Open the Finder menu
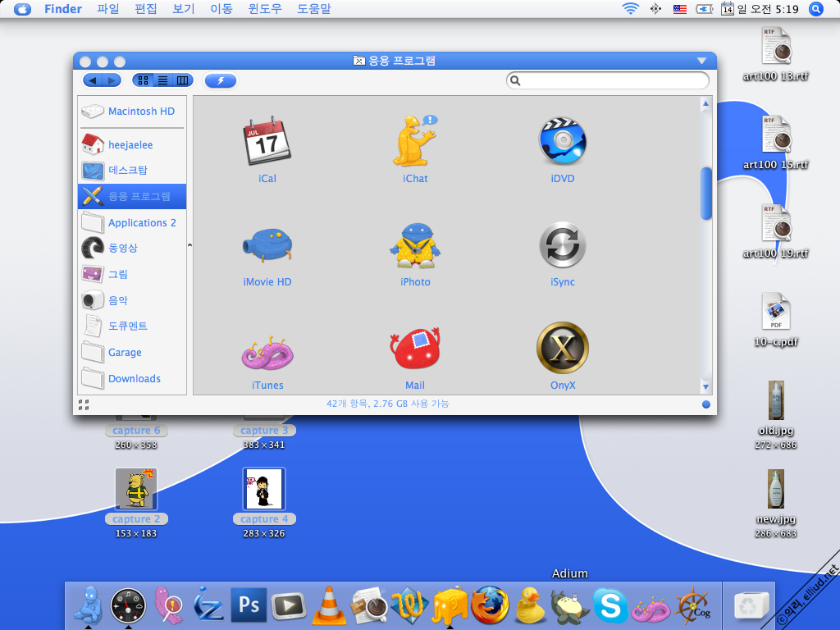Image resolution: width=840 pixels, height=630 pixels. tap(62, 9)
